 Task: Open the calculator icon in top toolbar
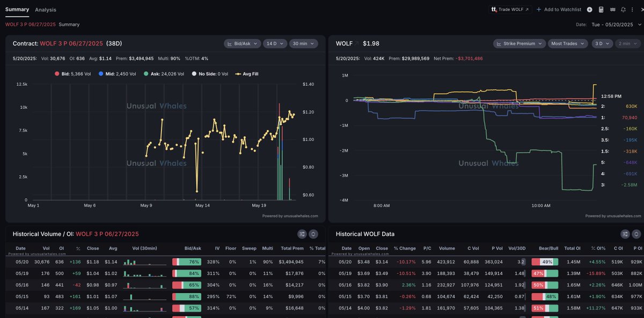pyautogui.click(x=601, y=10)
